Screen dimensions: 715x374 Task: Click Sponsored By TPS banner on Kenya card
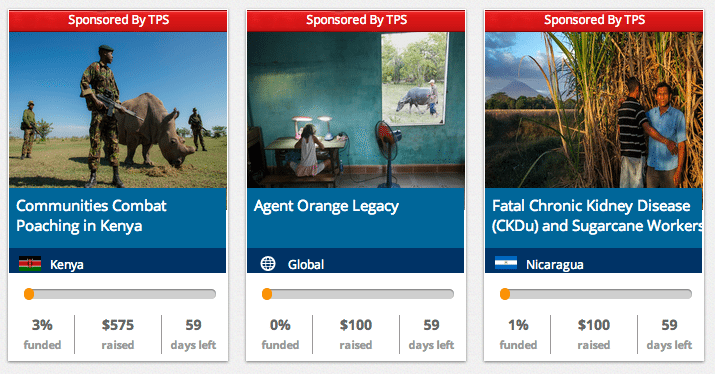coord(118,21)
